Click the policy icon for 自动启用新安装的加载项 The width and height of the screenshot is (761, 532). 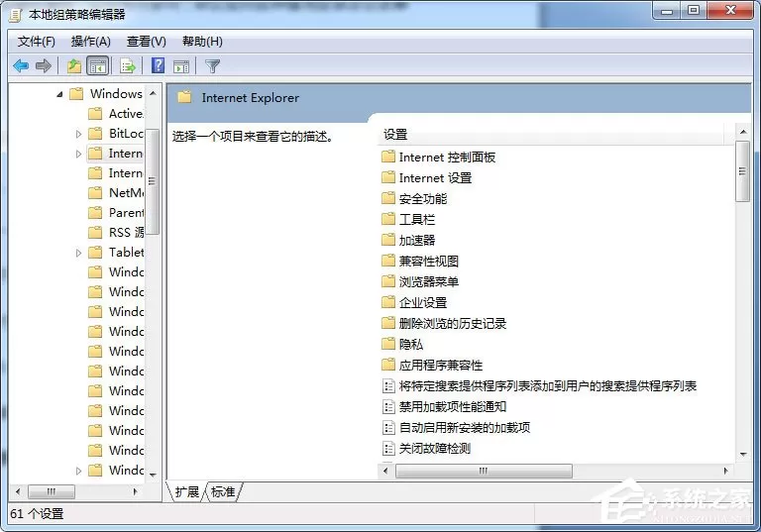[388, 428]
